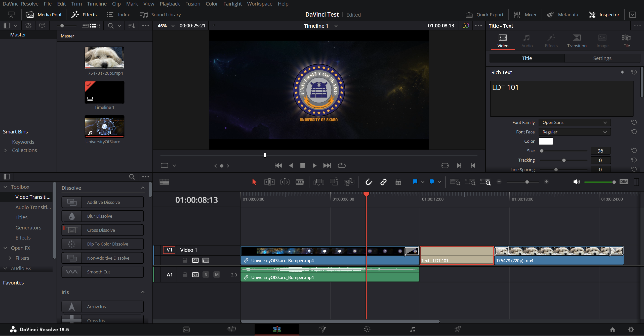Go to the Deliver page

click(458, 329)
